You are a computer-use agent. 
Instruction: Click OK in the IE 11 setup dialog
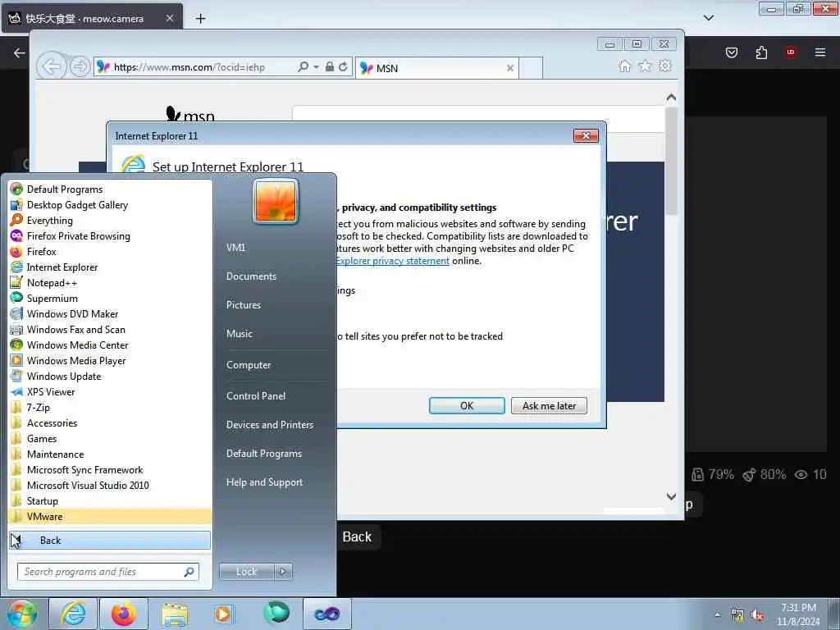(467, 405)
